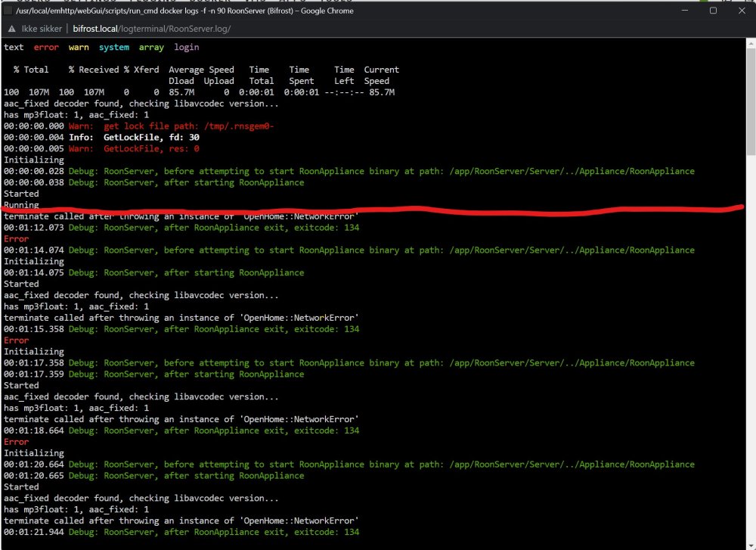
Task: Click the 'Ikke sikker' security warning icon
Action: (11, 29)
